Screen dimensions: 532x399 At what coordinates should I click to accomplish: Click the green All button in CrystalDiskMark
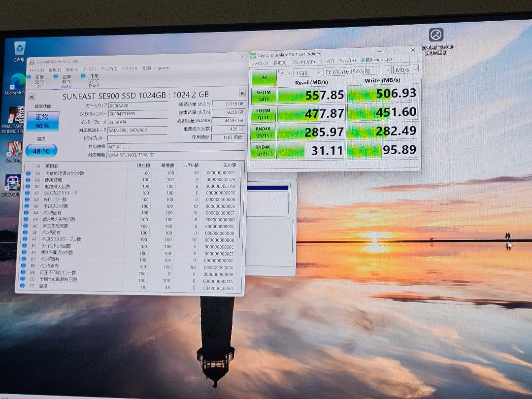tap(264, 78)
